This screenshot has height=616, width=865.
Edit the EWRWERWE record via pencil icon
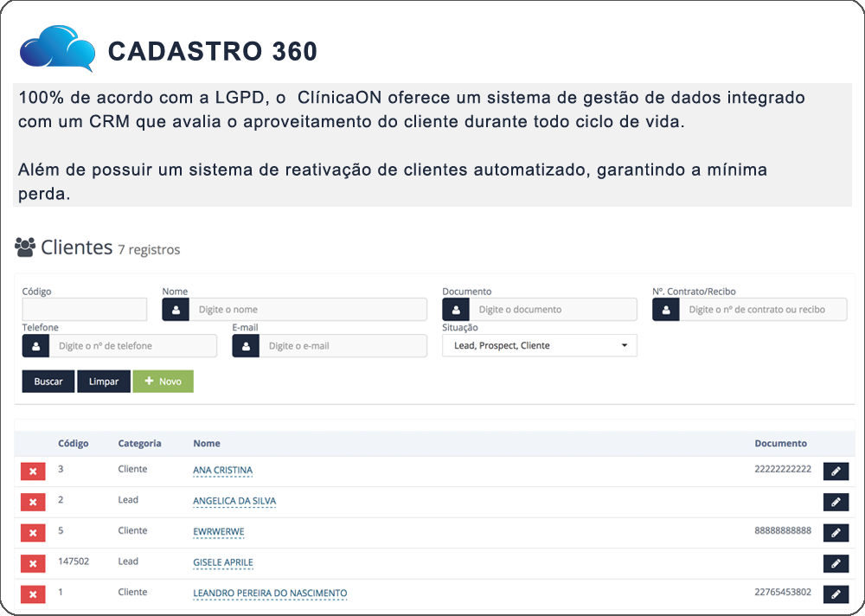pyautogui.click(x=836, y=533)
